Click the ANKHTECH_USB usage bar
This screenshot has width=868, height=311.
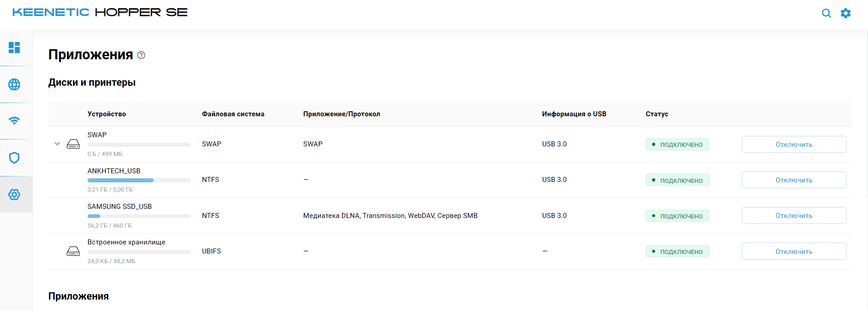(x=139, y=181)
